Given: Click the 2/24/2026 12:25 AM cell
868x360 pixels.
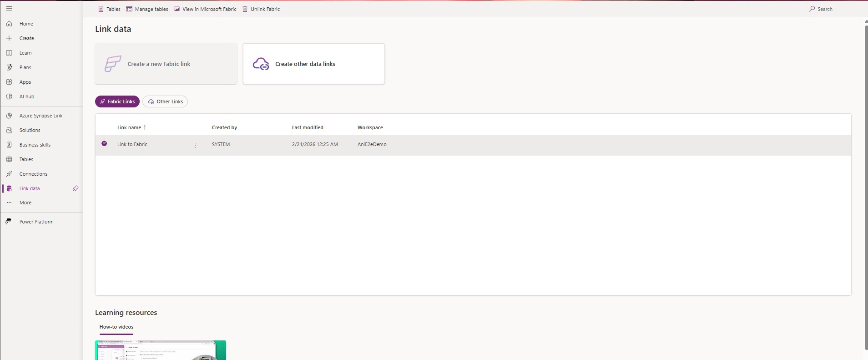Looking at the screenshot, I should point(315,144).
